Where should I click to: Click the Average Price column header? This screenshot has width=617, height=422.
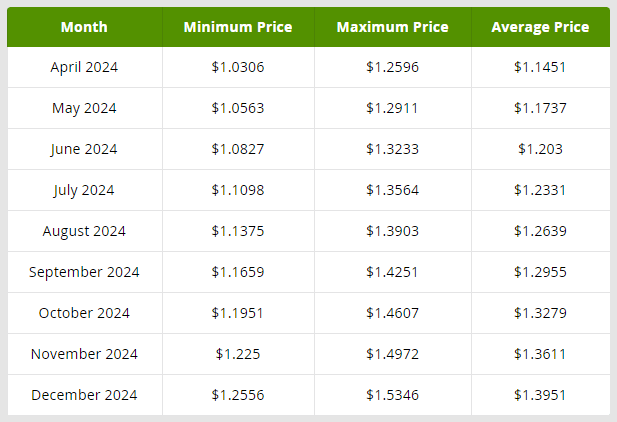[x=540, y=27]
